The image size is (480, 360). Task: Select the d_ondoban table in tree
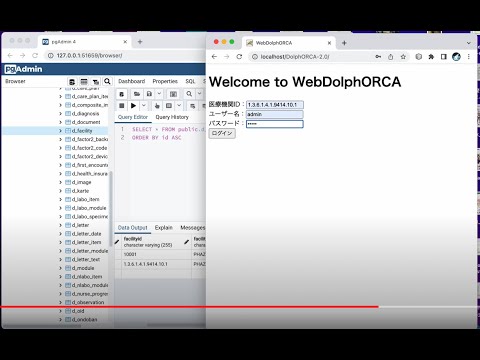click(x=84, y=320)
